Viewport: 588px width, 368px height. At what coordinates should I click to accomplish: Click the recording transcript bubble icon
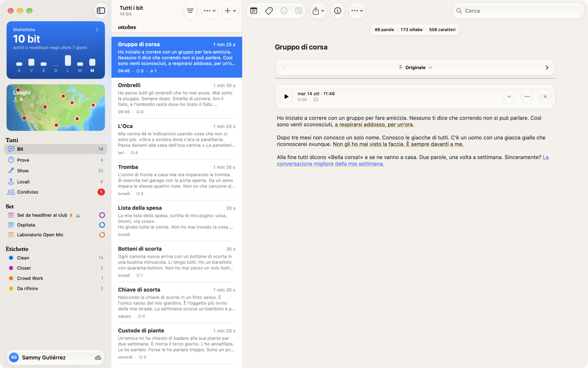[x=316, y=100]
